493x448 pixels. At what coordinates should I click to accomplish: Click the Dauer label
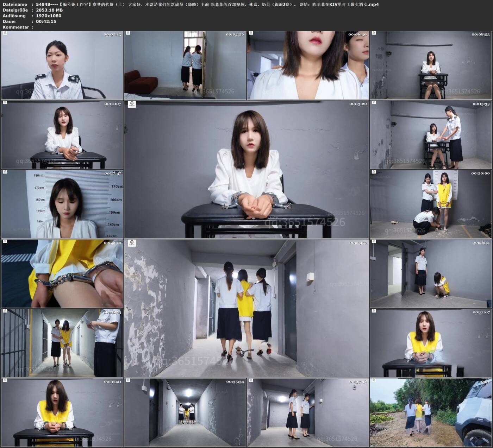tap(10, 21)
